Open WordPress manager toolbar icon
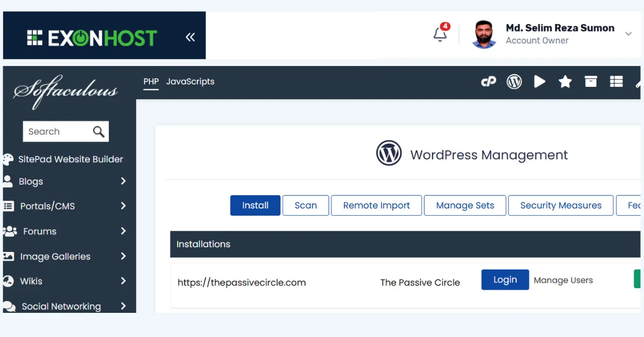Screen dimensions: 644x337 point(514,82)
